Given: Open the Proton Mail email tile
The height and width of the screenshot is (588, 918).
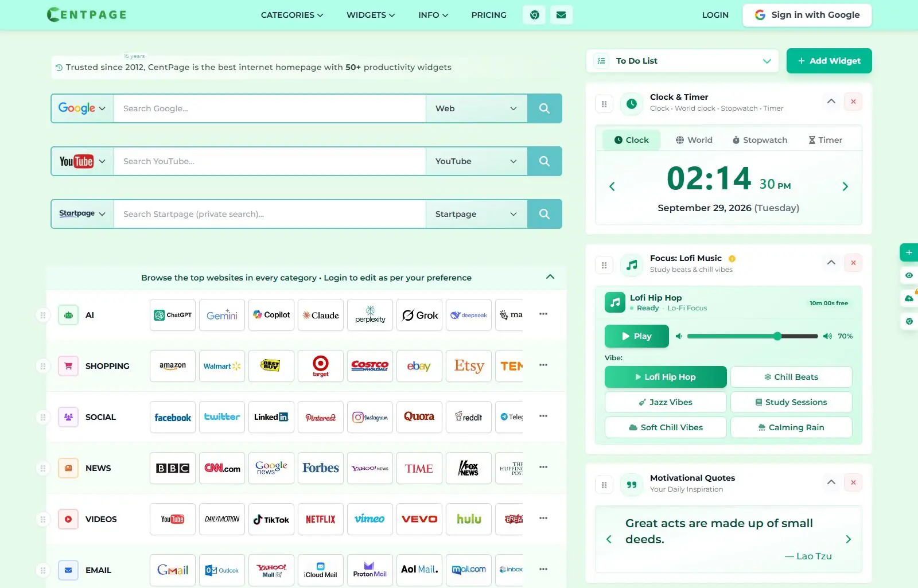Looking at the screenshot, I should pos(370,570).
